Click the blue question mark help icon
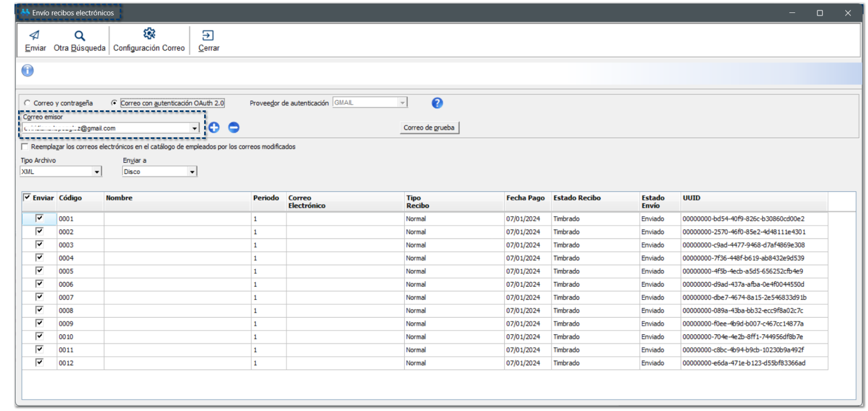The width and height of the screenshot is (868, 411). coord(437,103)
